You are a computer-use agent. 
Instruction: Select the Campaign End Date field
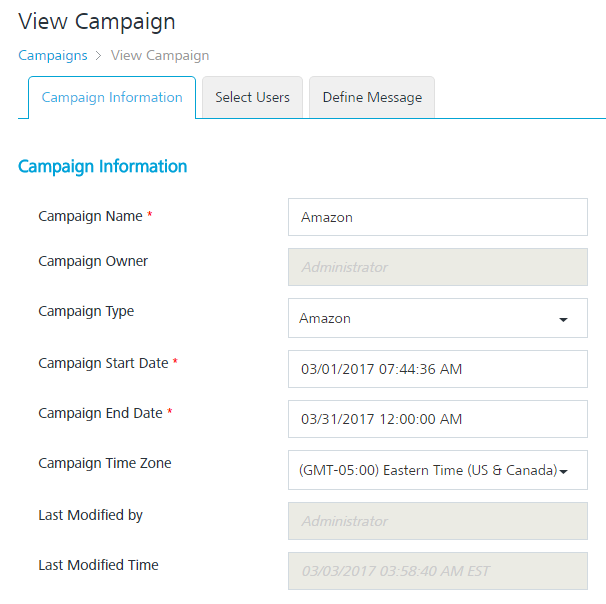click(x=437, y=419)
